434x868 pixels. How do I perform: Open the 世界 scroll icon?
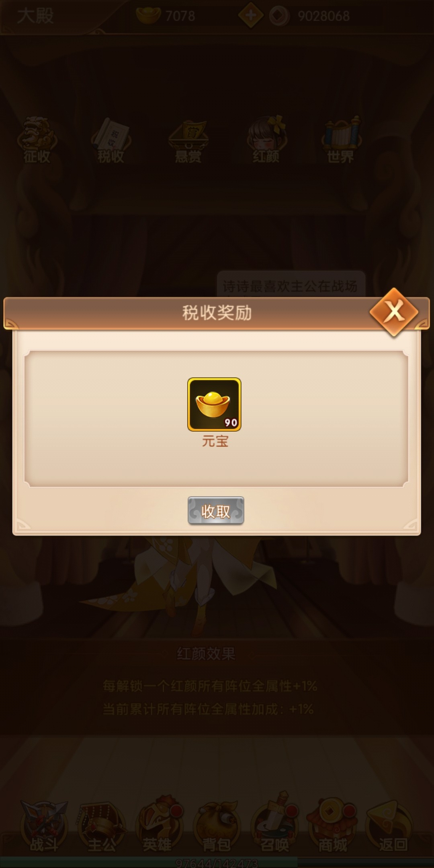click(x=341, y=140)
